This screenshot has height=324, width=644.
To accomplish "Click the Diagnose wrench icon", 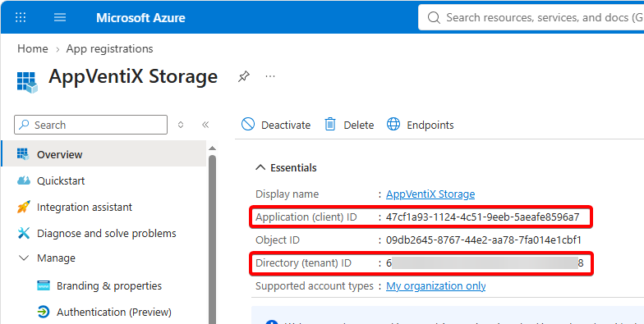I will 24,233.
